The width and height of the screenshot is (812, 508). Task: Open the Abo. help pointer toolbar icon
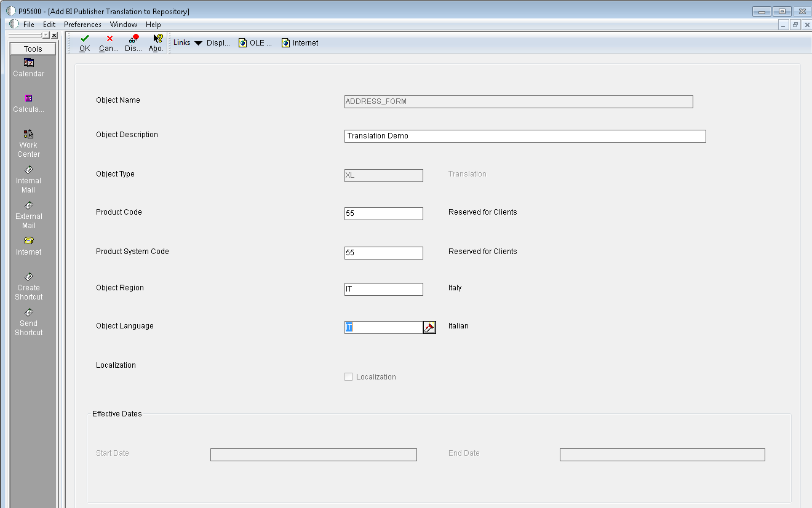click(157, 42)
